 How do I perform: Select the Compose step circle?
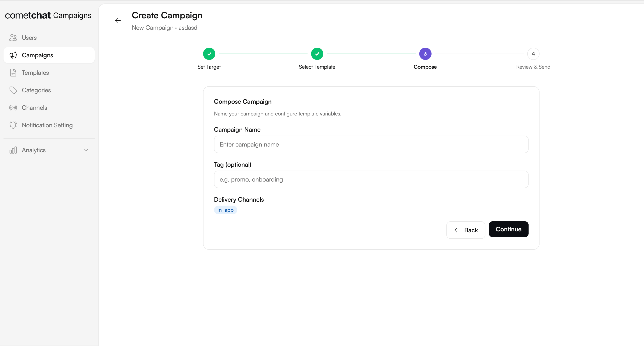(425, 54)
